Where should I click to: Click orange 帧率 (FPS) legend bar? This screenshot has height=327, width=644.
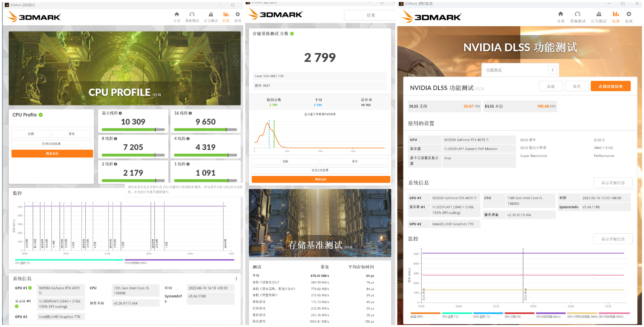click(425, 313)
